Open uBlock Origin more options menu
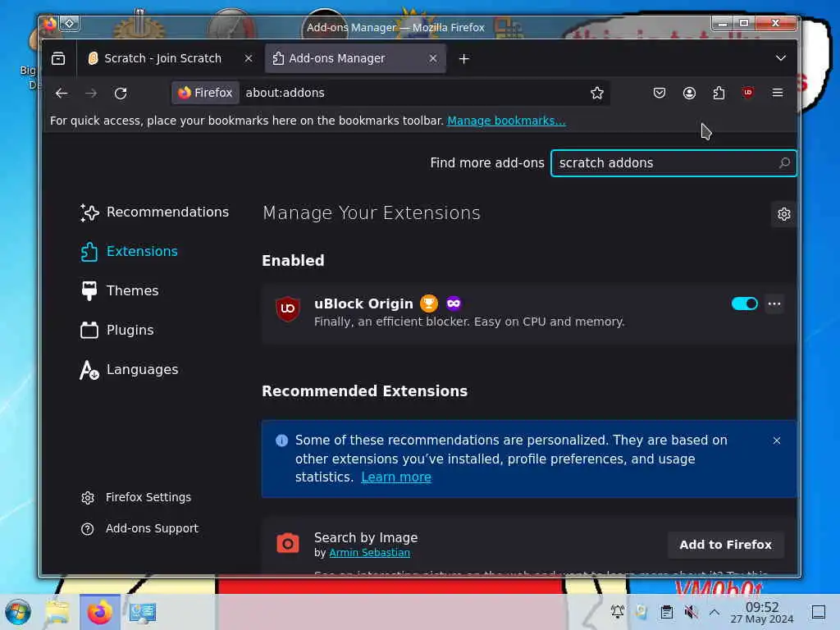840x630 pixels. tap(774, 304)
